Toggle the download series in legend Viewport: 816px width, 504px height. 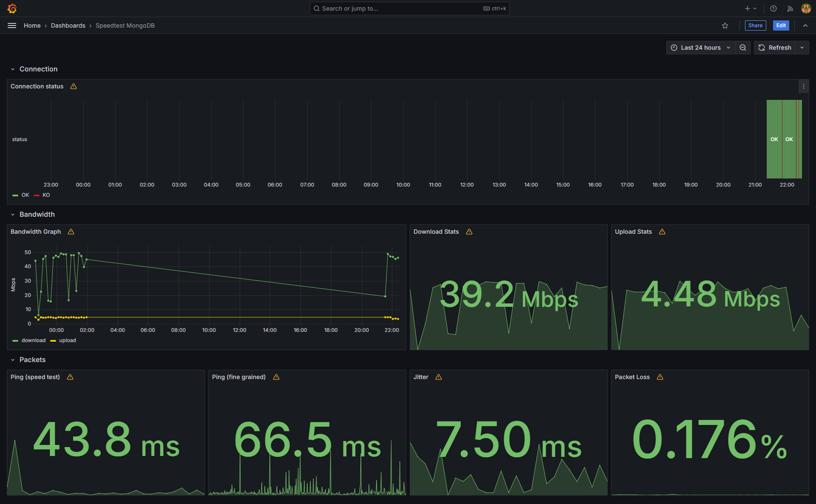[33, 340]
